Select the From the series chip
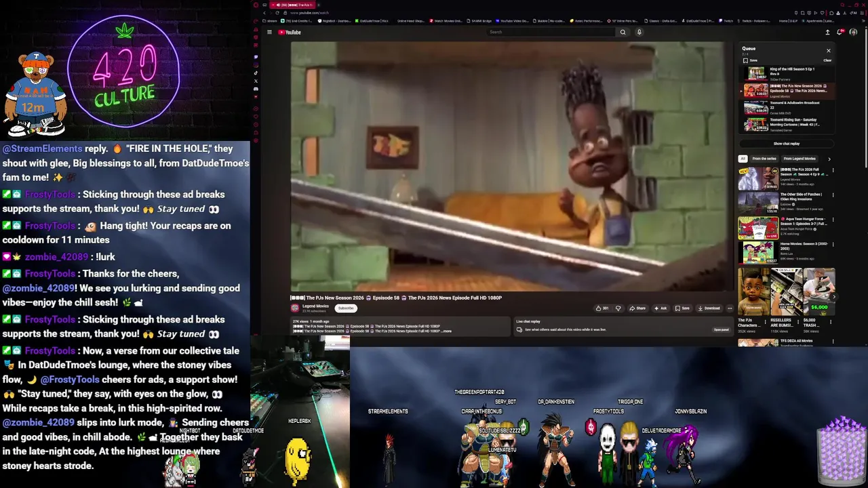 click(764, 159)
